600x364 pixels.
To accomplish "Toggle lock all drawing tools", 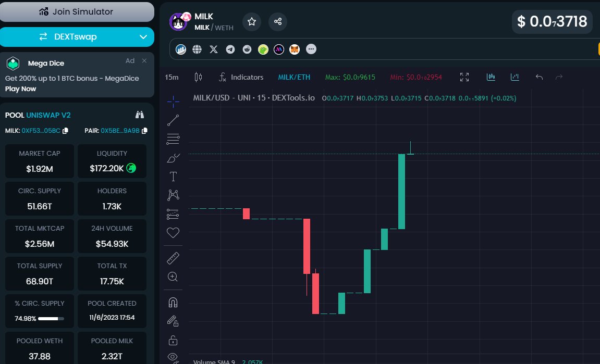I will pyautogui.click(x=173, y=340).
